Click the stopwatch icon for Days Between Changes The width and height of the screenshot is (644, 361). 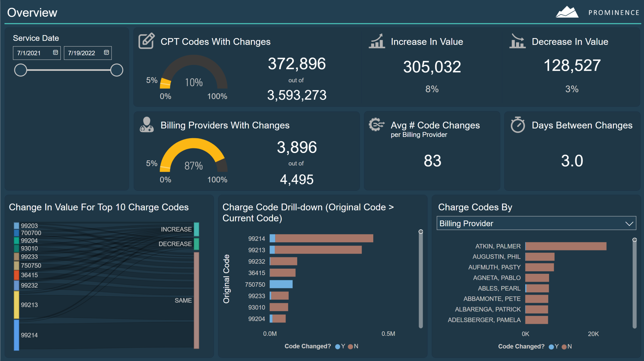click(518, 125)
